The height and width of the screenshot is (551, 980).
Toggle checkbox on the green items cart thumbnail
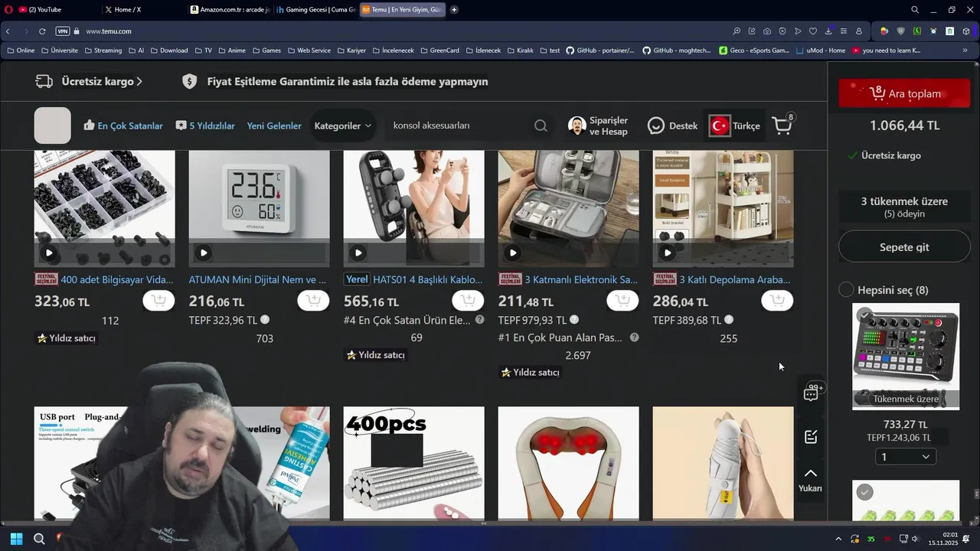point(864,492)
